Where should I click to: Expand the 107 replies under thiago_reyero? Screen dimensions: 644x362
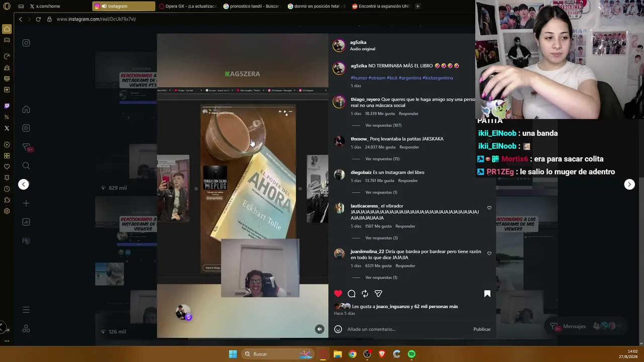click(383, 125)
